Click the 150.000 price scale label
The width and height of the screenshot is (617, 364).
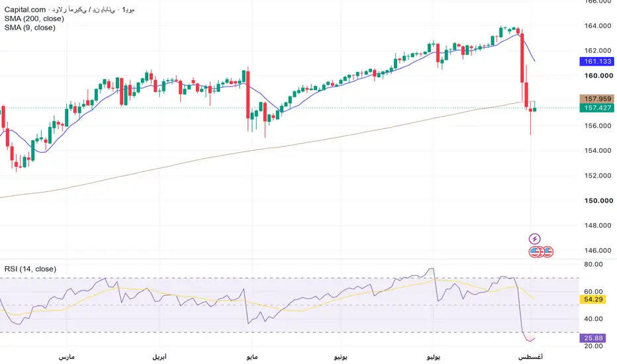point(598,201)
